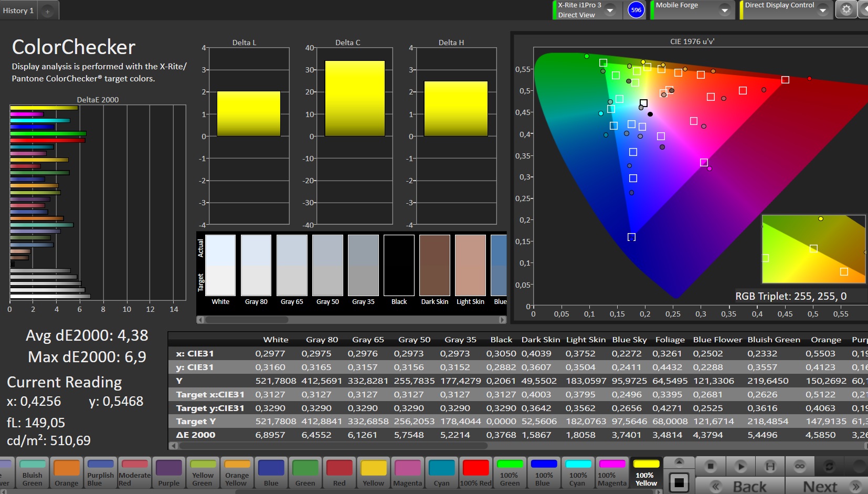
Task: Click the stop measurement icon
Action: [711, 466]
